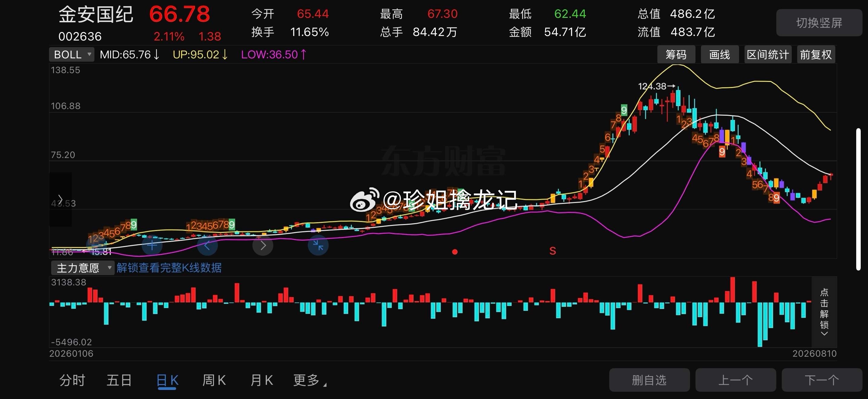The height and width of the screenshot is (399, 868).
Task: Toggle the 前复权 adjustment setting
Action: point(816,54)
